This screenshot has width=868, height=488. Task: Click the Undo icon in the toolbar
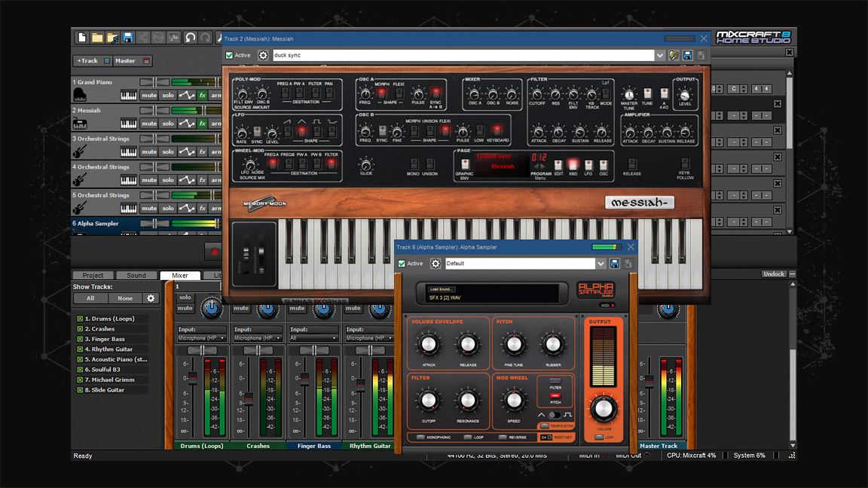190,38
